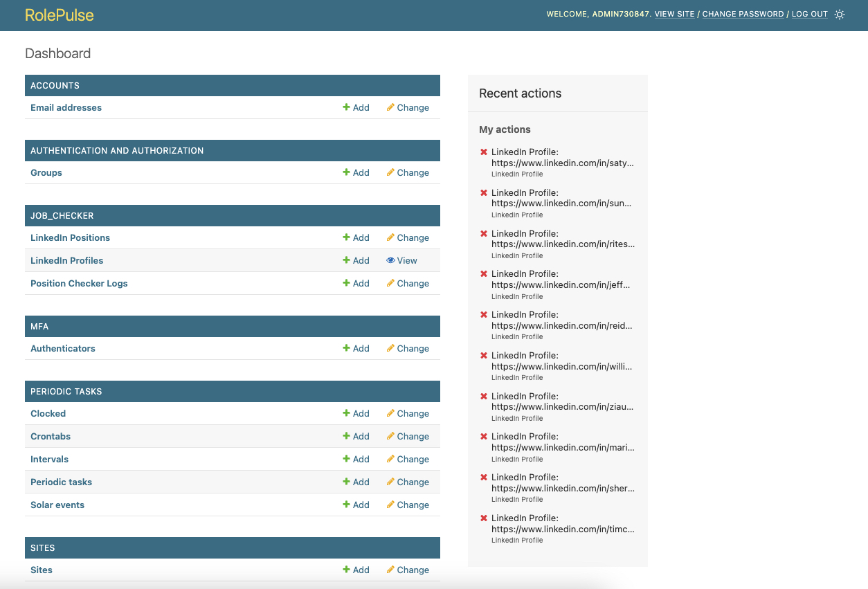This screenshot has height=589, width=868.
Task: Click LOG OUT in the top bar
Action: point(808,14)
